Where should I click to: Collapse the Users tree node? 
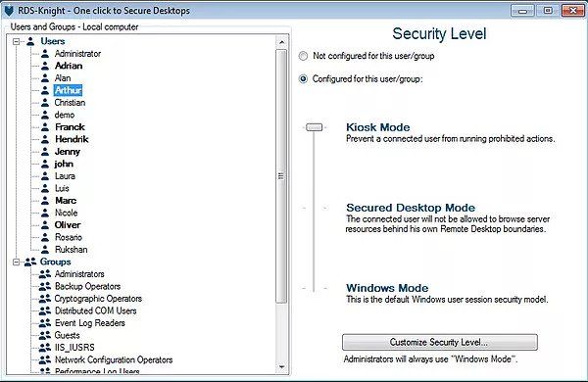pos(16,41)
